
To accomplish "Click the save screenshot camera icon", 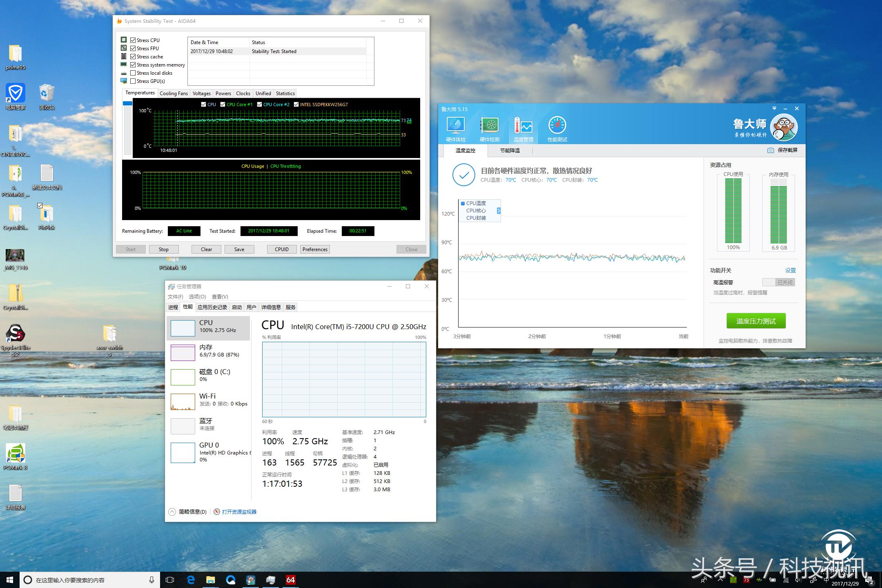I will pyautogui.click(x=770, y=150).
